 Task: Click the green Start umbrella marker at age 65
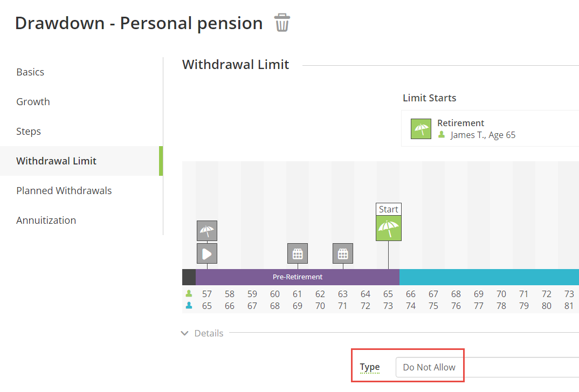coord(389,228)
